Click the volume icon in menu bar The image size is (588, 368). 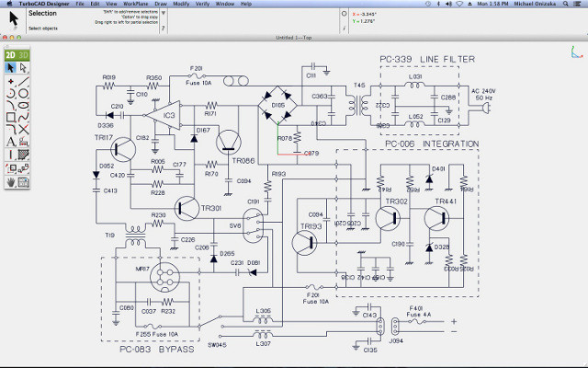tap(449, 4)
